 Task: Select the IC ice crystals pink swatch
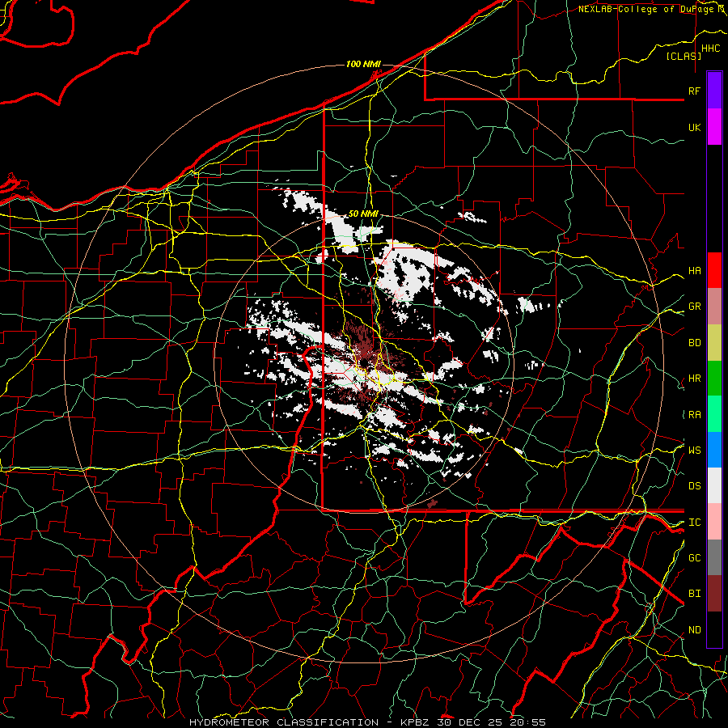pyautogui.click(x=714, y=522)
